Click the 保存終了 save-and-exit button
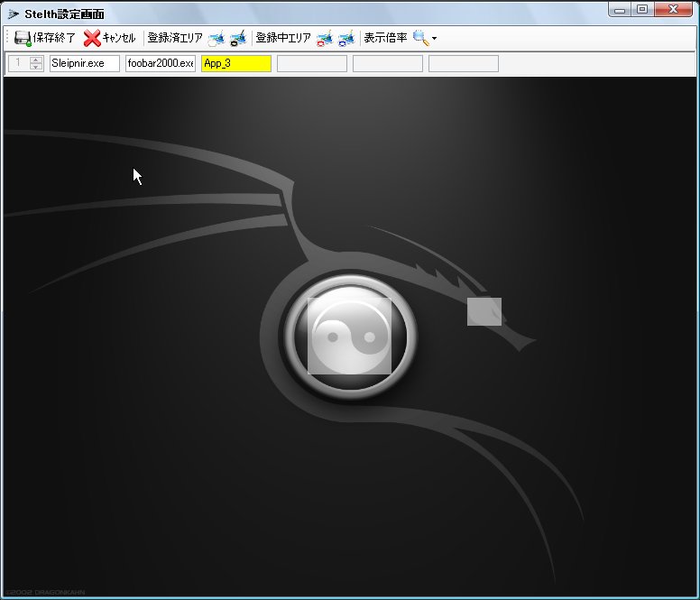 pyautogui.click(x=44, y=38)
